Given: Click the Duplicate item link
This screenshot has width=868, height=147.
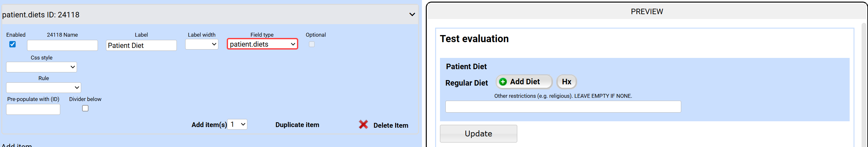Looking at the screenshot, I should point(297,125).
